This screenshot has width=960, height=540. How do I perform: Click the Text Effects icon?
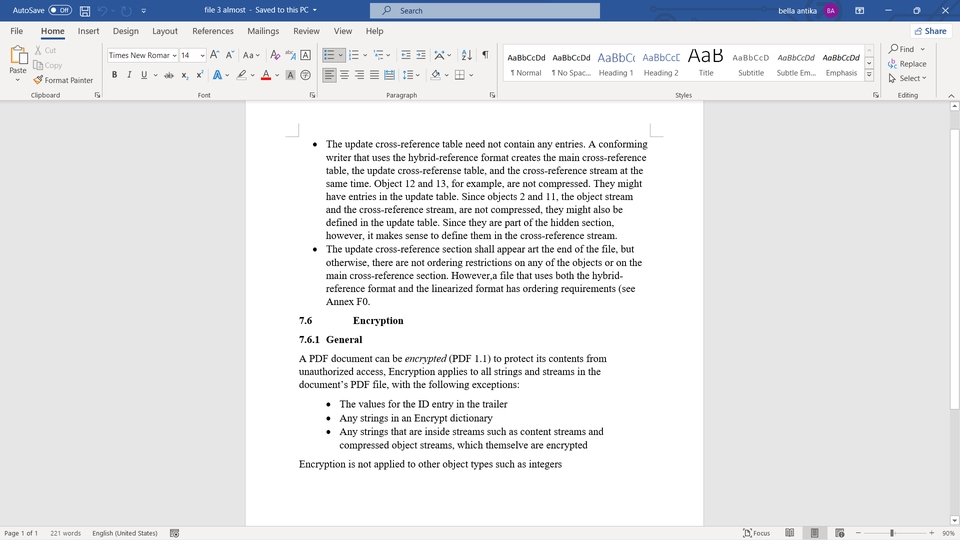click(217, 75)
